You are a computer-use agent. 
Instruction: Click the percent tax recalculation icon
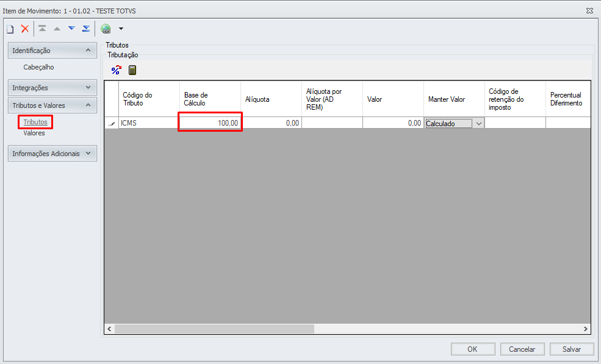pyautogui.click(x=116, y=70)
